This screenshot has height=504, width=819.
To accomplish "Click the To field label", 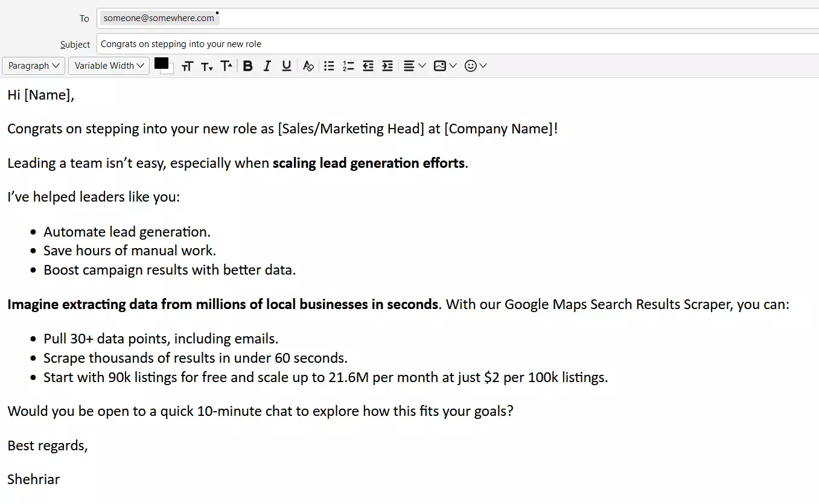I will [x=84, y=18].
